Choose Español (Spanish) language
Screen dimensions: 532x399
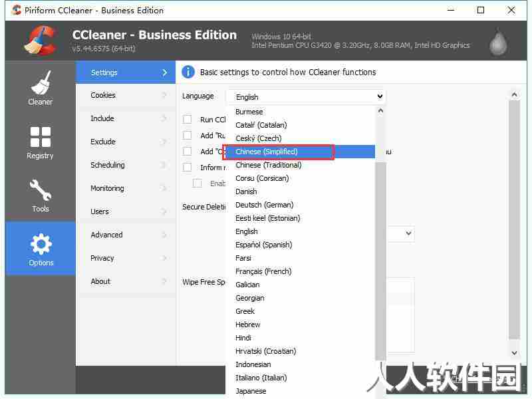[301, 245]
